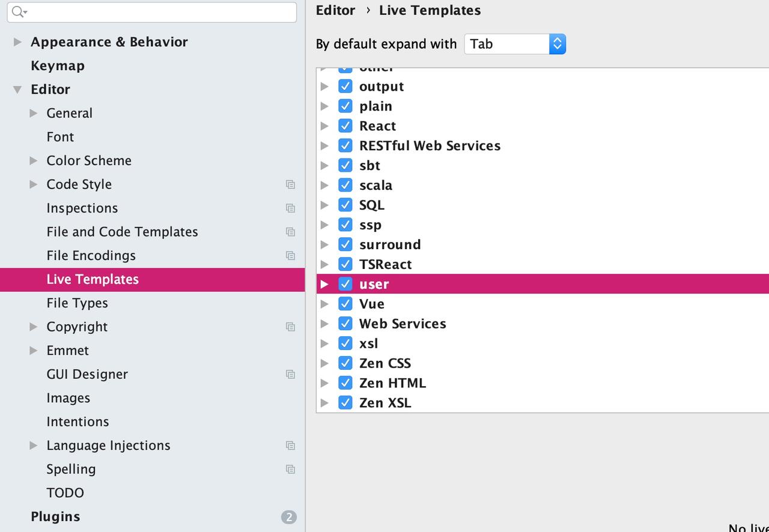The image size is (769, 532).
Task: Uncheck the React template group checkbox
Action: (x=345, y=126)
